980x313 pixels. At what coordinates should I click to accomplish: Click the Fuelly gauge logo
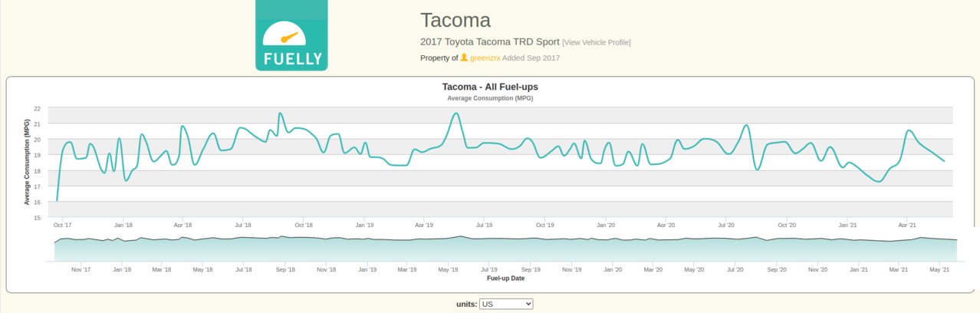pos(291,35)
